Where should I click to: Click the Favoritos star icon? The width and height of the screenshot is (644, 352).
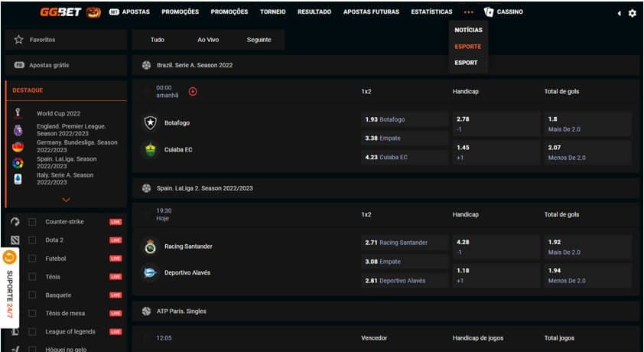pyautogui.click(x=18, y=40)
